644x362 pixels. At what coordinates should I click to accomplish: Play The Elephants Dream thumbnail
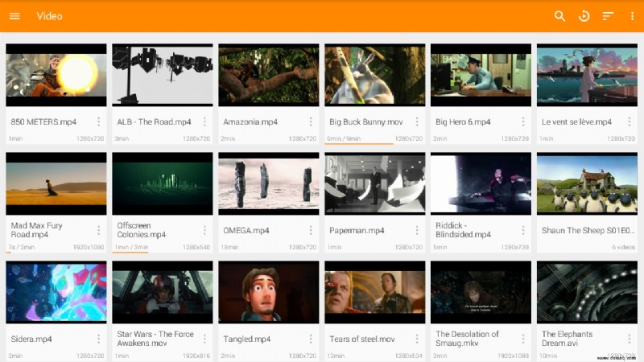click(588, 292)
